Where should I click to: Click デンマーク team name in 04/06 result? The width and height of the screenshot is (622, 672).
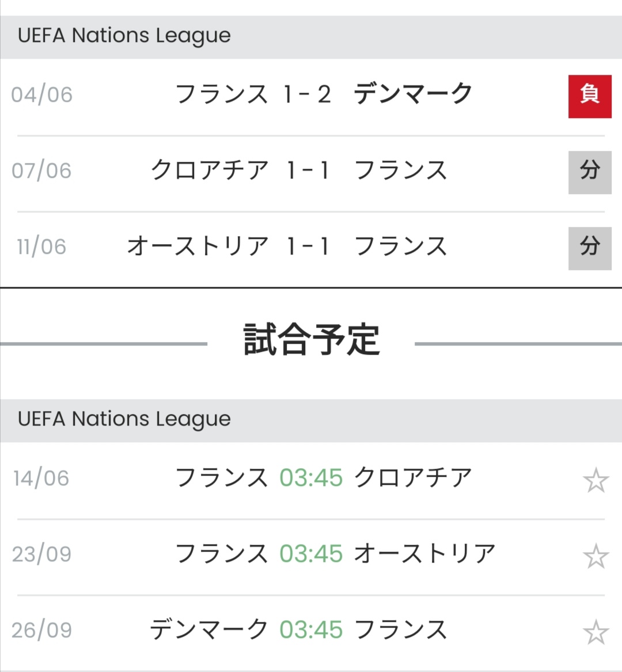pos(413,94)
